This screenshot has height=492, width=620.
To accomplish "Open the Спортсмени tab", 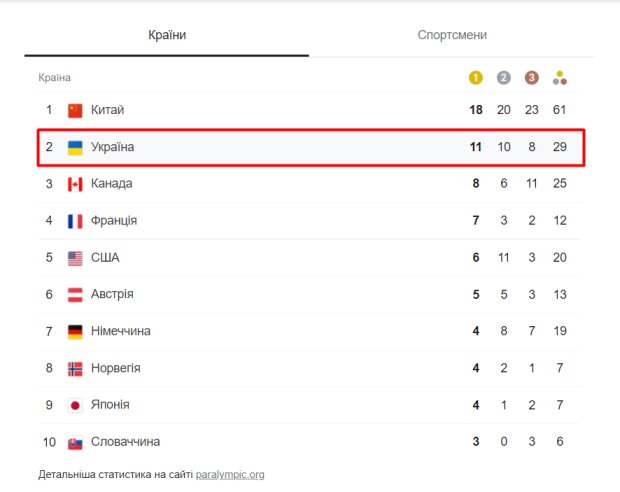I will [x=452, y=35].
